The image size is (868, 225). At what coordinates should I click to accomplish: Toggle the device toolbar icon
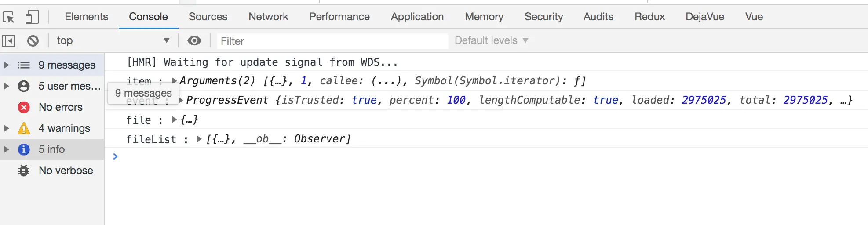coord(32,17)
